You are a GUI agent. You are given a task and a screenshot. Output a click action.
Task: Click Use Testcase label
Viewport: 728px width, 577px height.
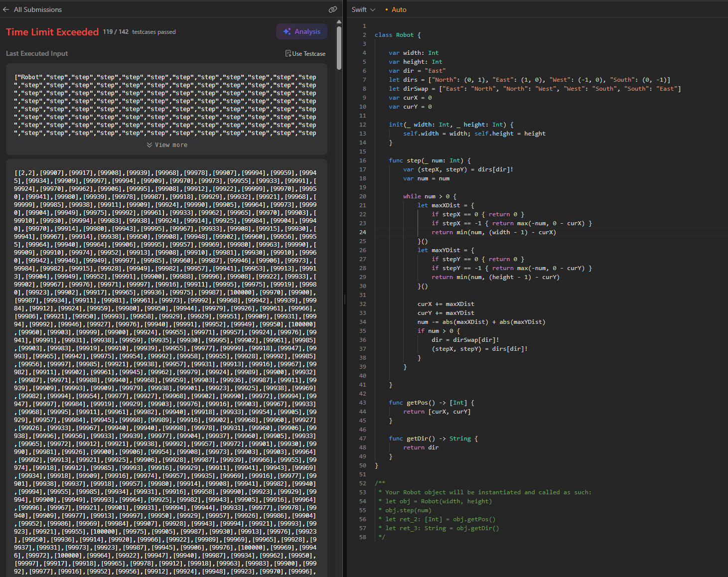coord(308,54)
